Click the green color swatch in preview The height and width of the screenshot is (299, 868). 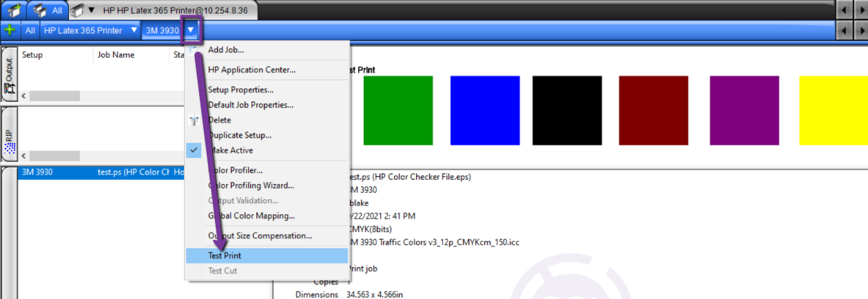[397, 110]
